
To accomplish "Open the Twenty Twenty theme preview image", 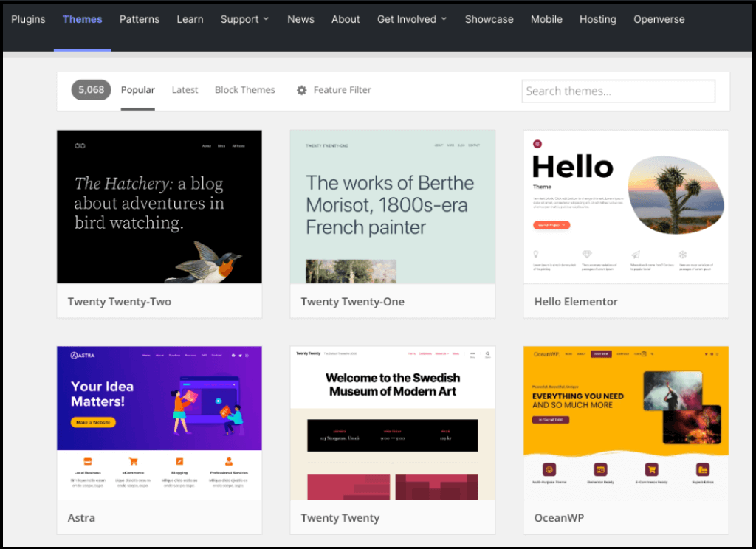I will [x=393, y=423].
